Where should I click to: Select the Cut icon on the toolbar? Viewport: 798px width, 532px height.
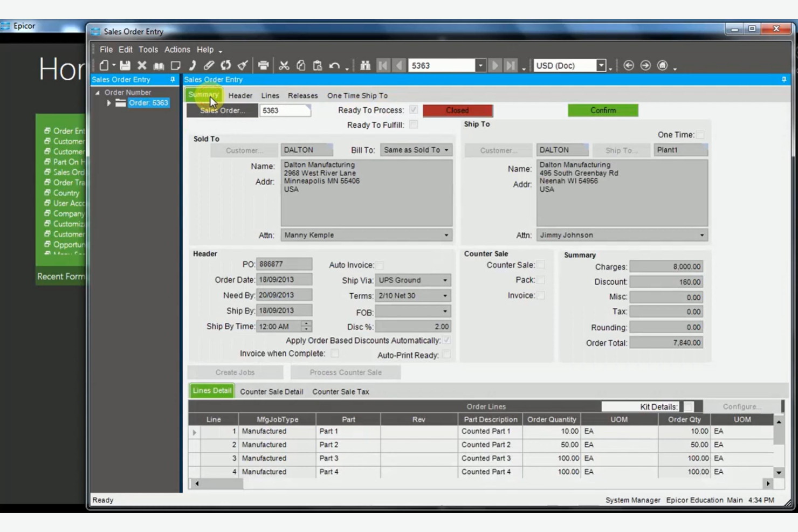click(x=284, y=65)
